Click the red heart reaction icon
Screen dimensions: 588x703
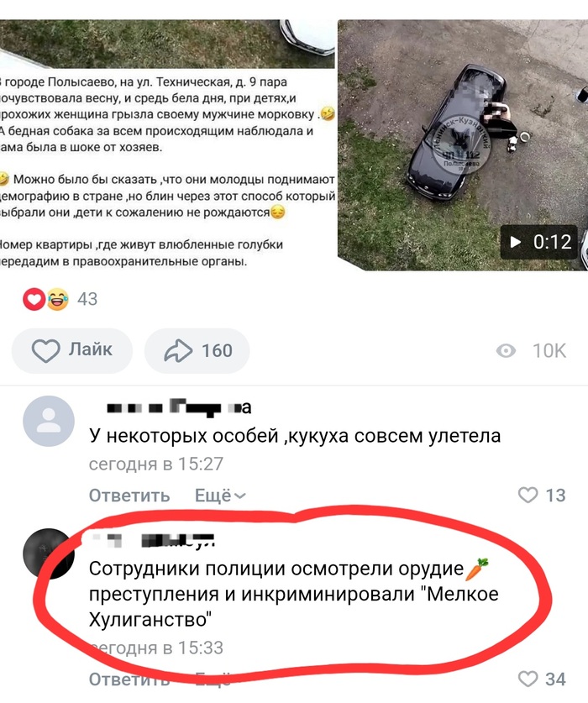coord(34,299)
